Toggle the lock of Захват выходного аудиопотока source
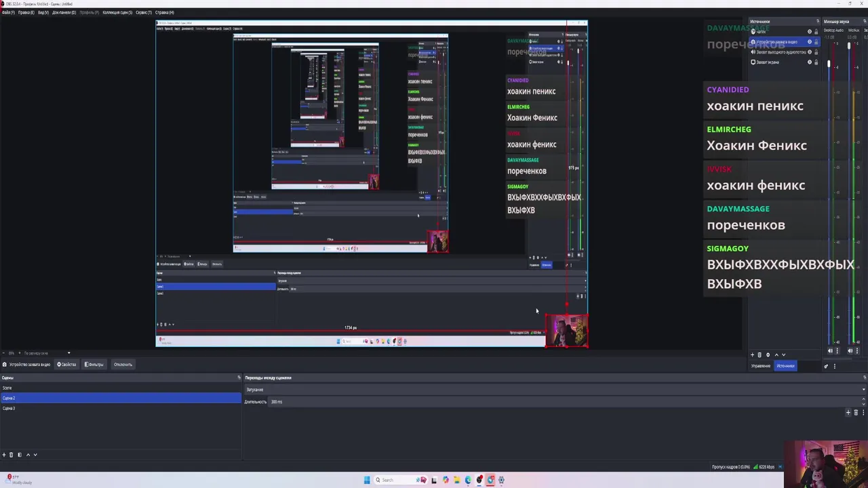This screenshot has height=488, width=868. point(816,52)
